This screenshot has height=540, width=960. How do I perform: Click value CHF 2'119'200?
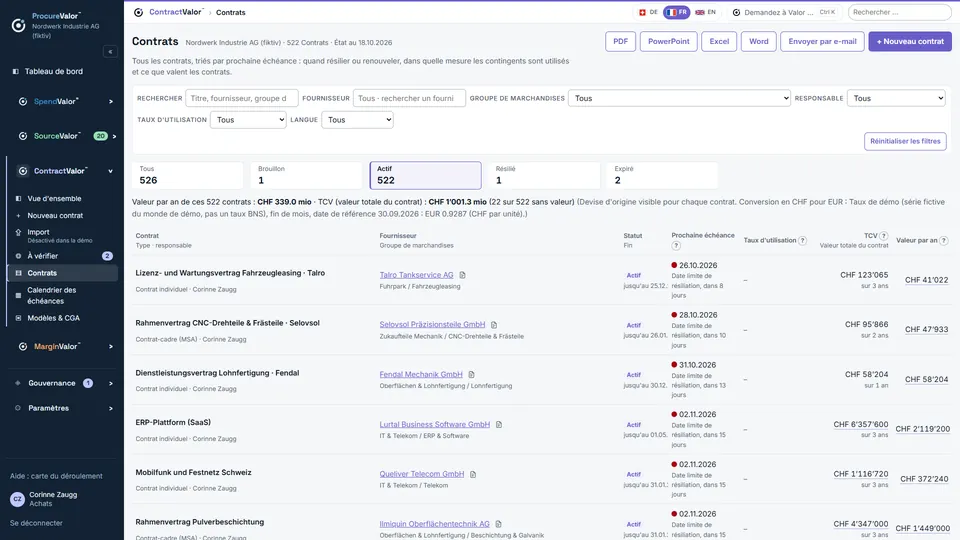tap(923, 429)
